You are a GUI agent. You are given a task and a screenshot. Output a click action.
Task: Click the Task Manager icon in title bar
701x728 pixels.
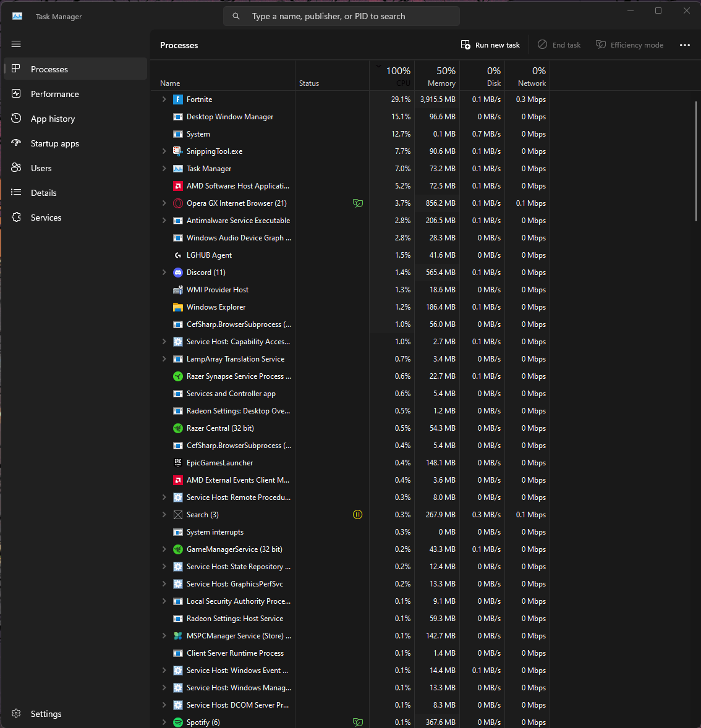click(x=17, y=16)
